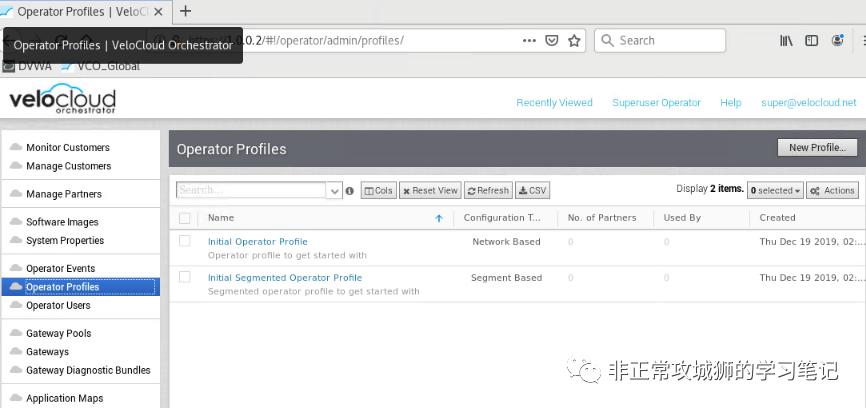The image size is (866, 408).
Task: Click the Network Based cell
Action: pos(506,242)
